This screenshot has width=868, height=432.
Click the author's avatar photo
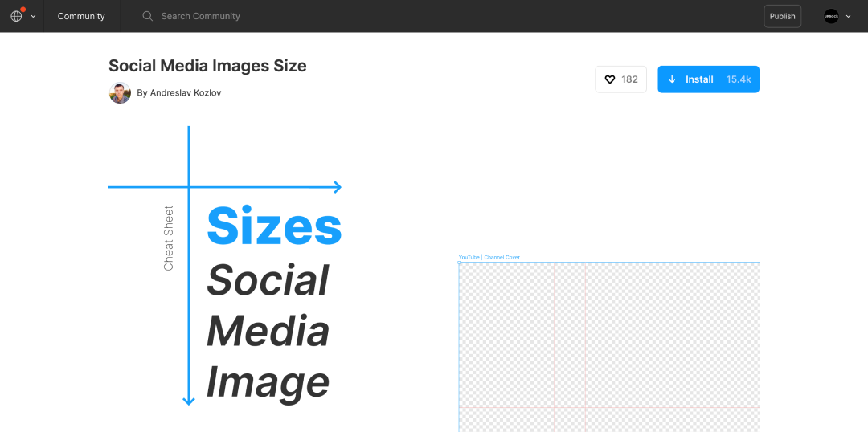pos(120,93)
